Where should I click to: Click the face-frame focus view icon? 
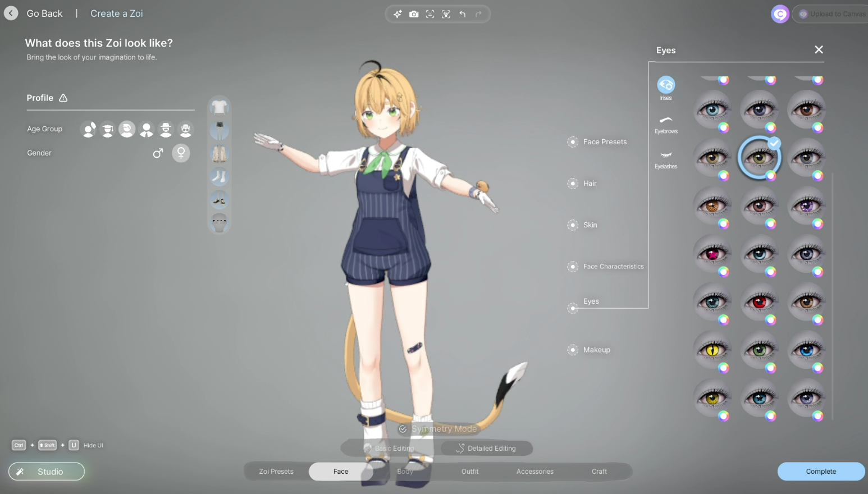[430, 14]
